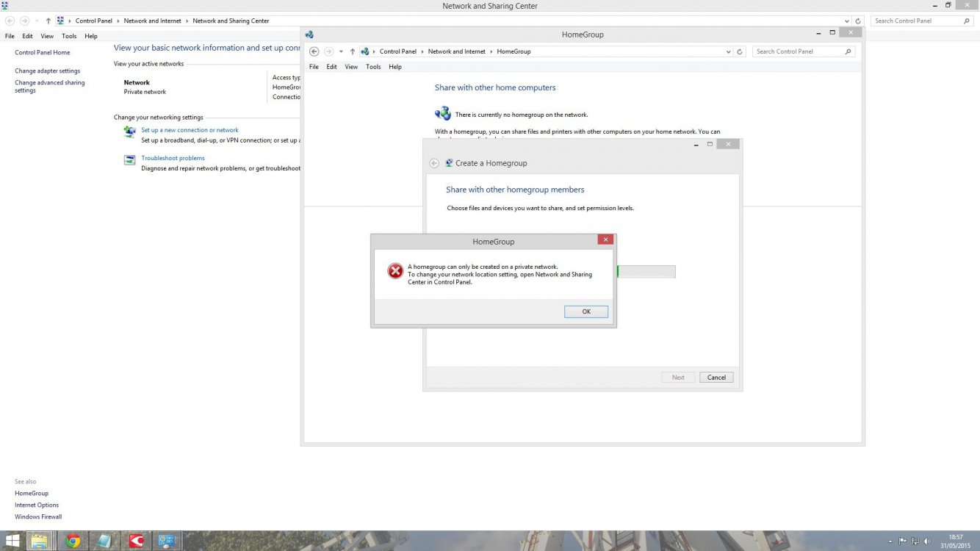Expand the address bar history in the HomeGroup window

[728, 51]
